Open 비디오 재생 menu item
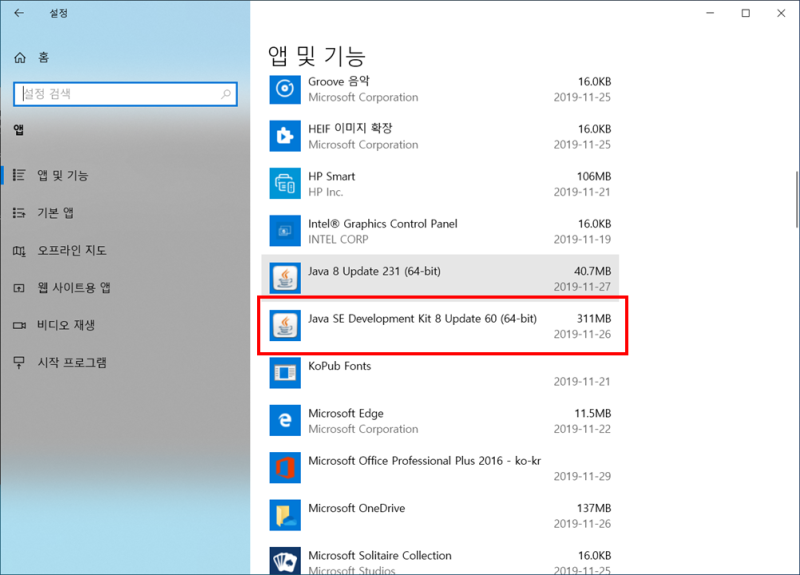Screen dimensions: 800x575 click(66, 325)
